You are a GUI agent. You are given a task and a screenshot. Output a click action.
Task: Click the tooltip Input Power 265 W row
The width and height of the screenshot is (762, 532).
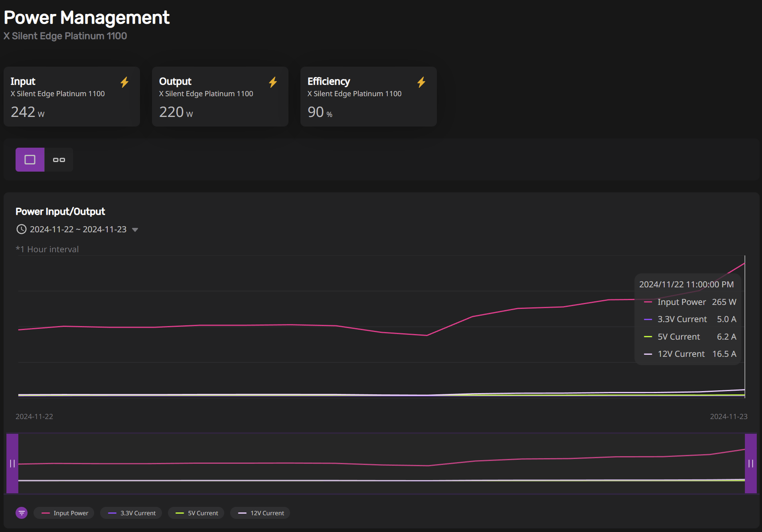(690, 302)
